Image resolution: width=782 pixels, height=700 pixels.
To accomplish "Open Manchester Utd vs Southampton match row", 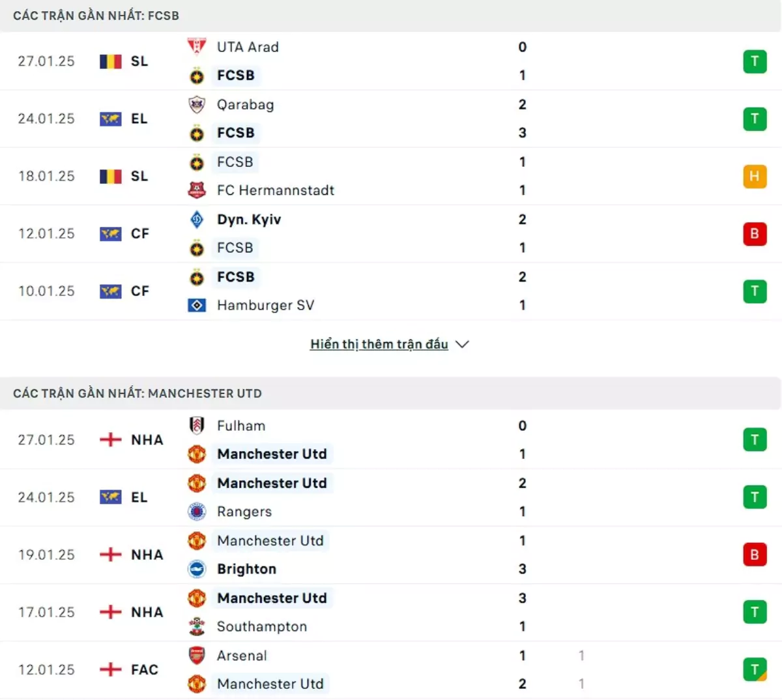I will (x=391, y=612).
